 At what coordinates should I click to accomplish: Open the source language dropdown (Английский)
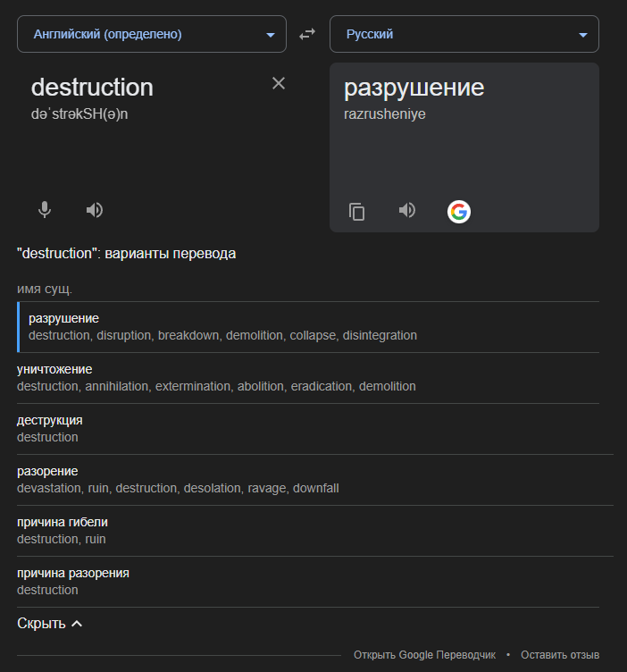tap(152, 34)
